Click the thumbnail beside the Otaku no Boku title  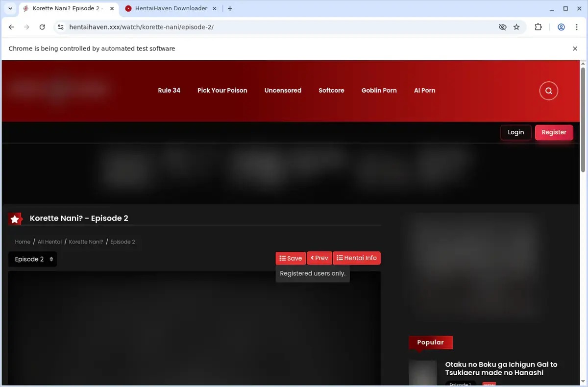point(423,373)
